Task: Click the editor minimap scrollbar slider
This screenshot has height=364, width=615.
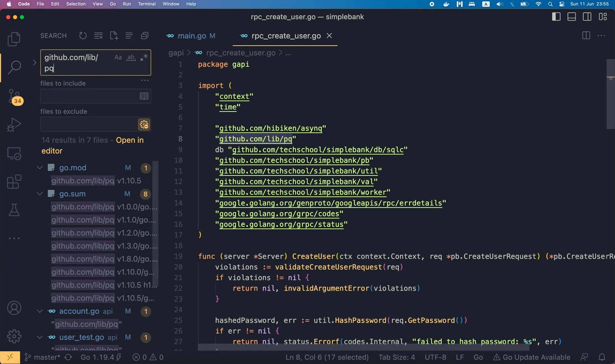Action: point(610,94)
